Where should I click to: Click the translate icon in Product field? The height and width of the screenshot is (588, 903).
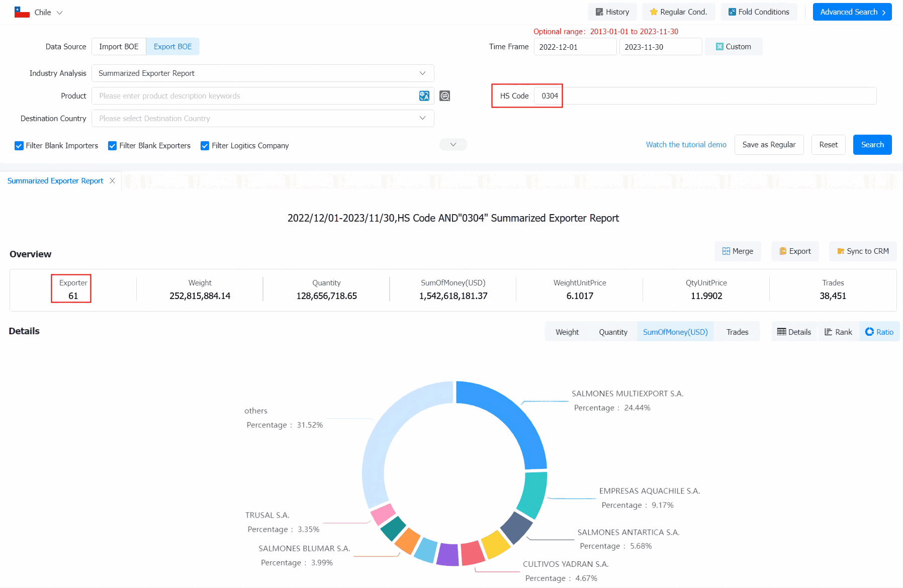[424, 96]
